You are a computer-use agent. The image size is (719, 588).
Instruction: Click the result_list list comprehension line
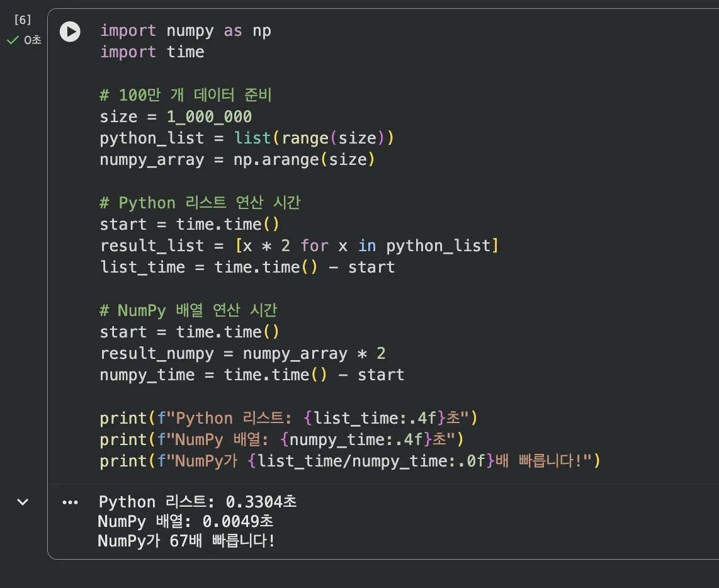pos(299,246)
